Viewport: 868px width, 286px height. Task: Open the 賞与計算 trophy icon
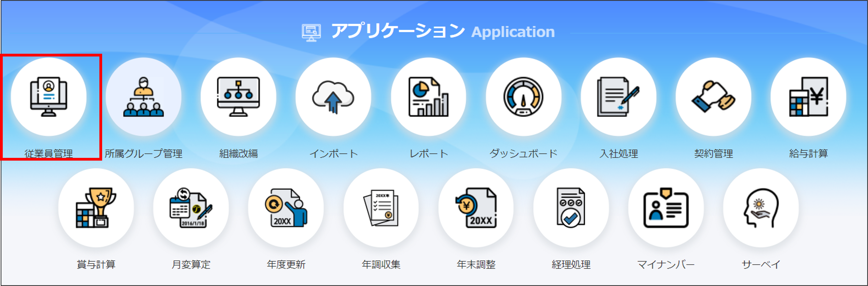coord(96,208)
